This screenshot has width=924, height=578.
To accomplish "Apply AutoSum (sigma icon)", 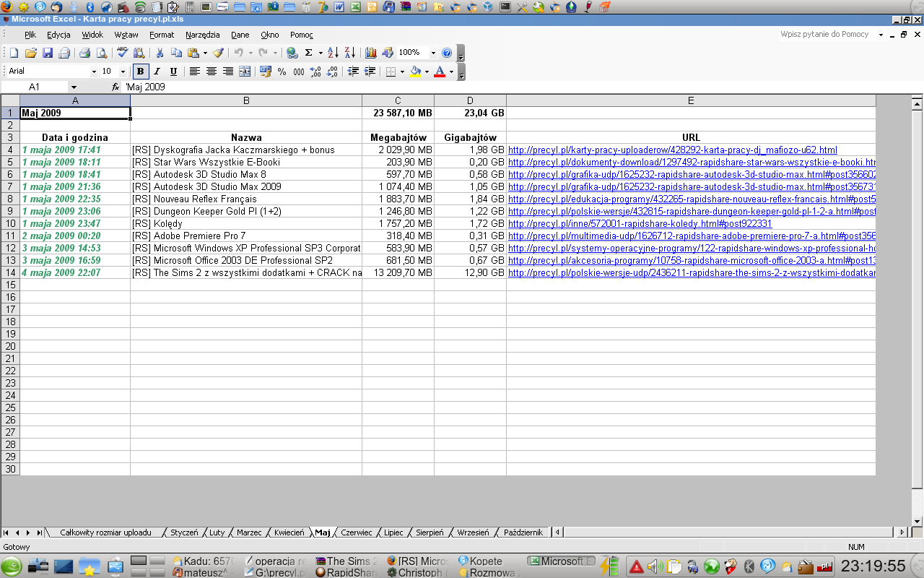I will coord(308,53).
